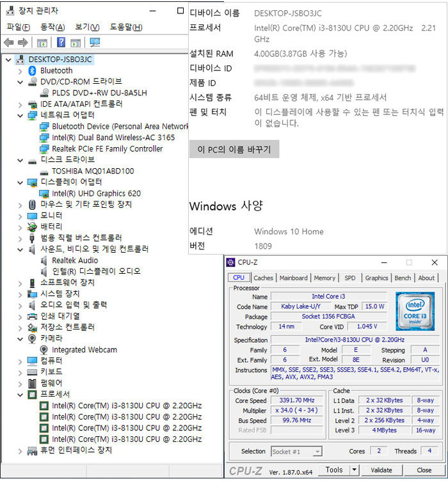
Task: Click the Back arrow in Device Manager toolbar
Action: click(8, 42)
